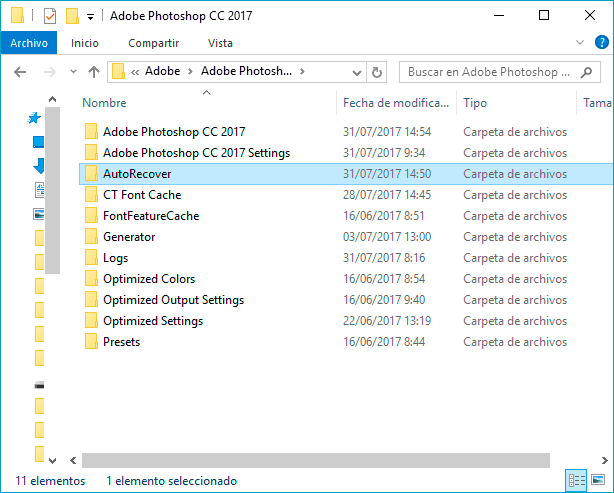Image resolution: width=614 pixels, height=493 pixels.
Task: Click the Downloads arrow icon in sidebar
Action: pos(39,165)
